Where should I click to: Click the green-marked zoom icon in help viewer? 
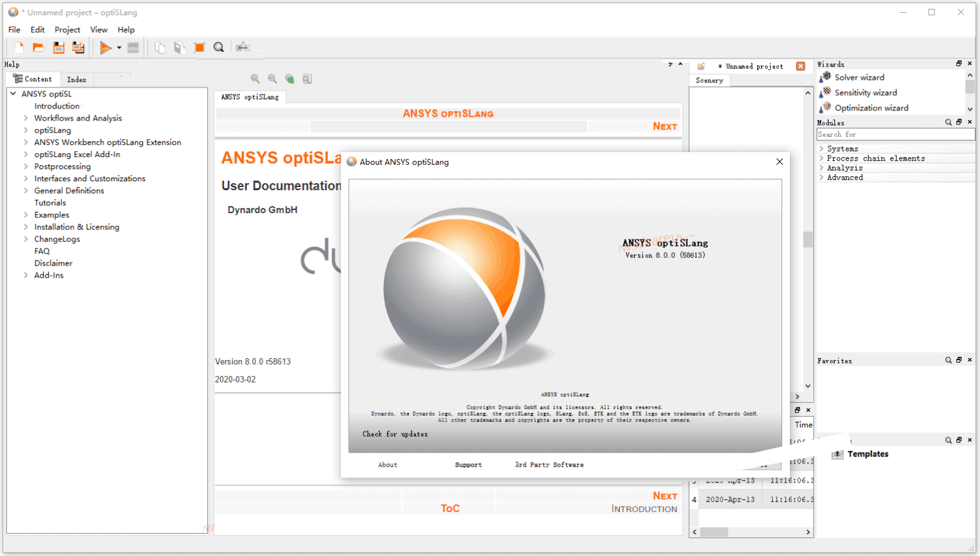pyautogui.click(x=290, y=79)
